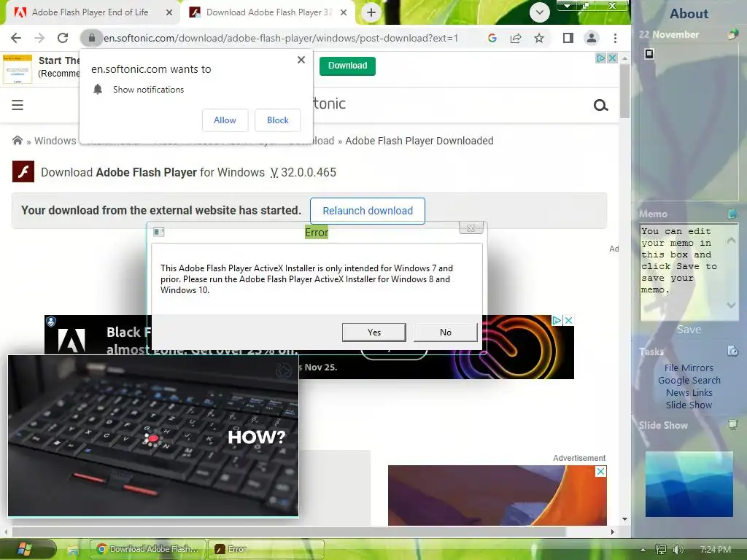Click the scroll right arrow of page
This screenshot has height=560, width=747.
coord(613,532)
